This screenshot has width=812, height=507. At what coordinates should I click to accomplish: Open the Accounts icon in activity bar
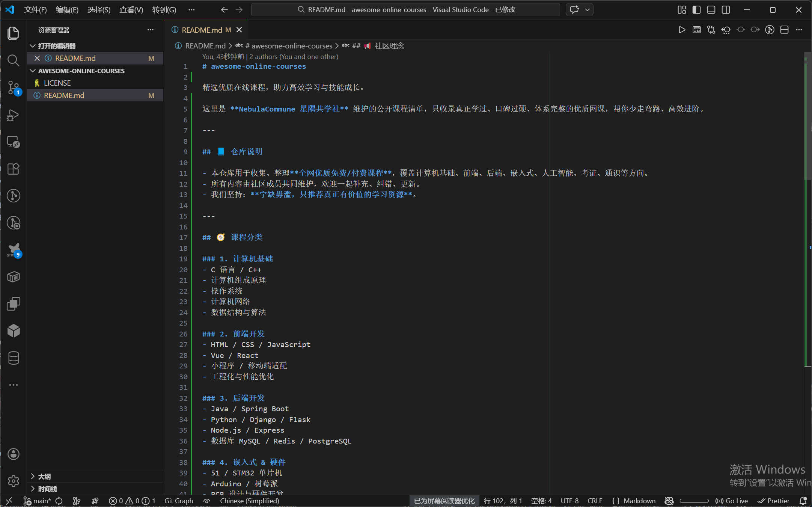pos(14,454)
